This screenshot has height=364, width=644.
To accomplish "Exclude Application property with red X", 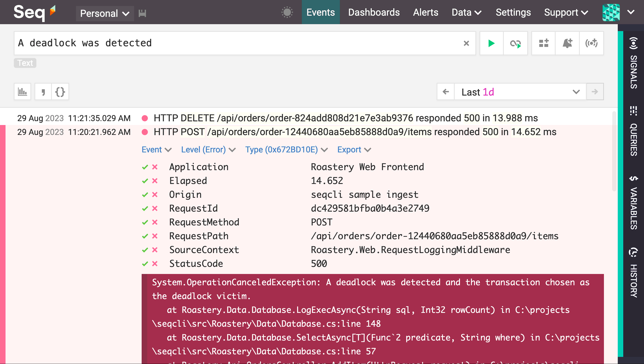I will [x=155, y=167].
